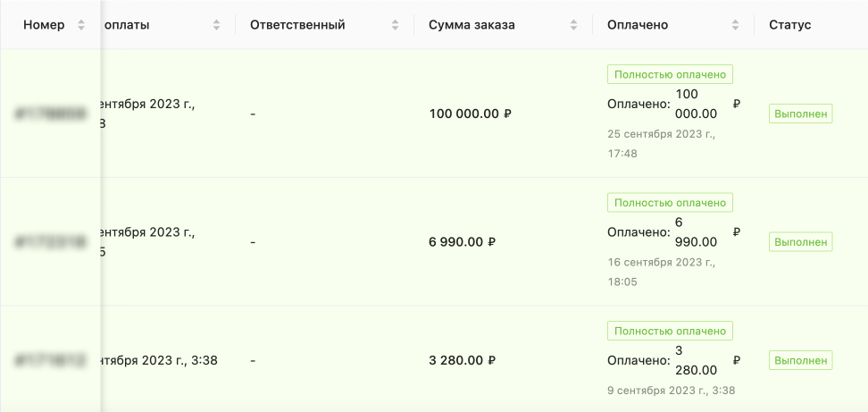Click the Сумма заказа column header

(472, 25)
